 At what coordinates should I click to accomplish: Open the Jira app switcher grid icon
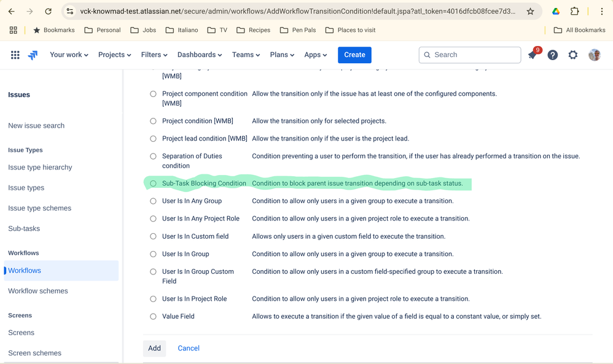(x=15, y=55)
